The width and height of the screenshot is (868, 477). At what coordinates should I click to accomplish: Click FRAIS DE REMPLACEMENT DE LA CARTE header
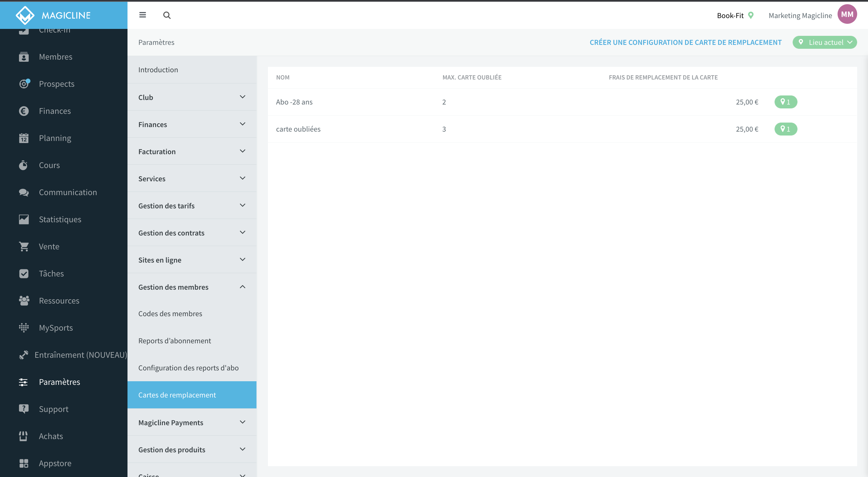(663, 77)
